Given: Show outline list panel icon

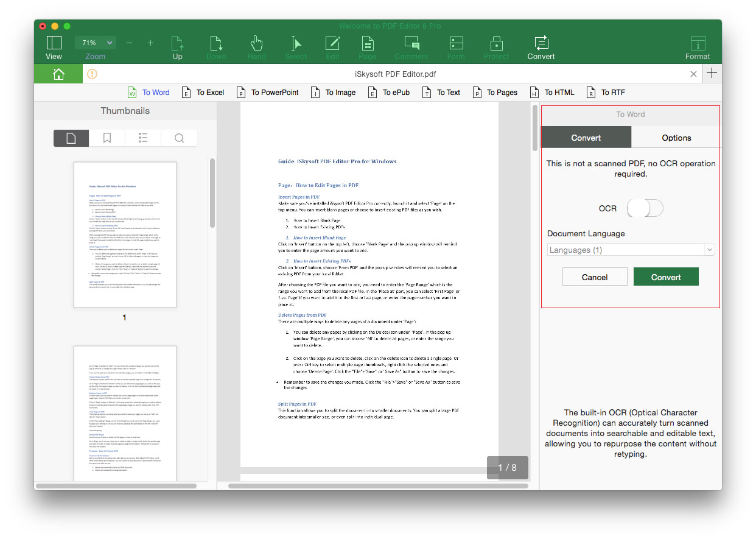Looking at the screenshot, I should [143, 138].
